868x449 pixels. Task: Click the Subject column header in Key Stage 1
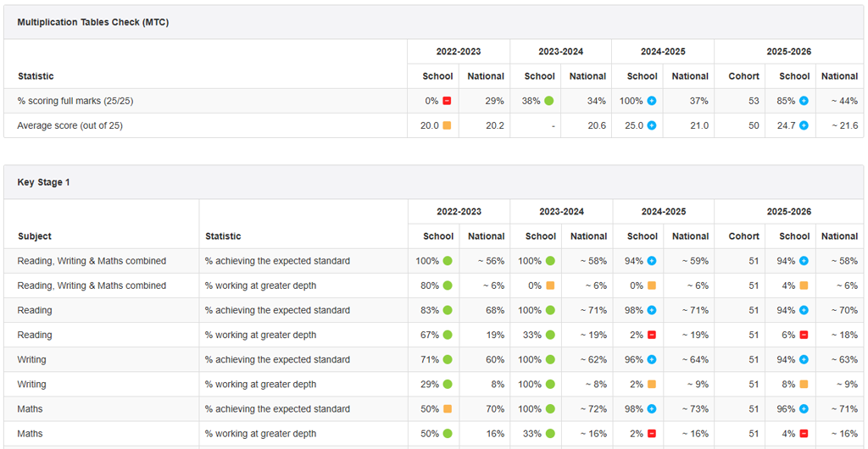click(x=34, y=236)
